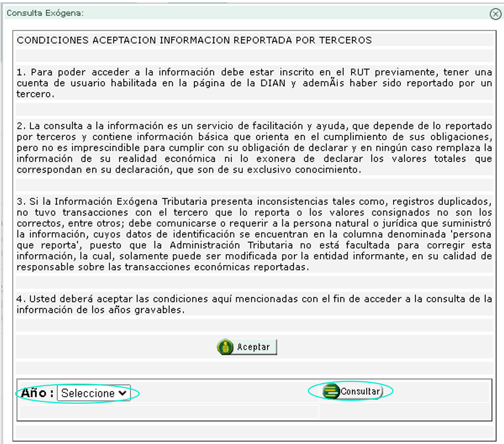Click the 'Año :' label

[37, 393]
